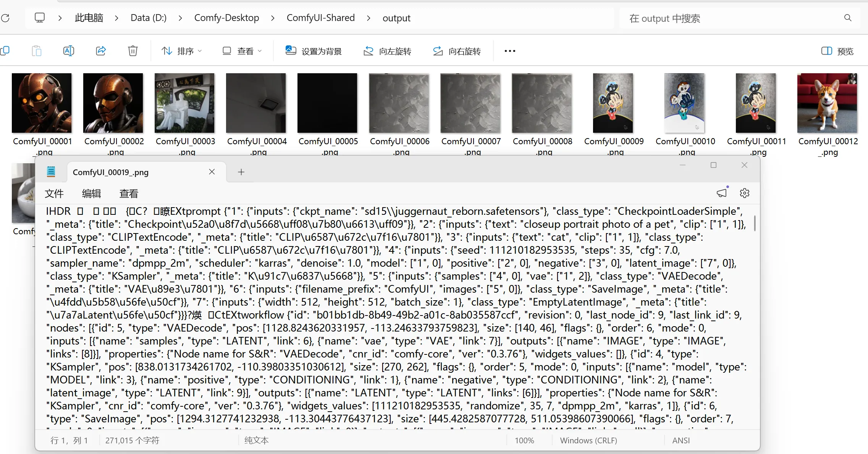Expand chevron after the PC icon

point(60,18)
